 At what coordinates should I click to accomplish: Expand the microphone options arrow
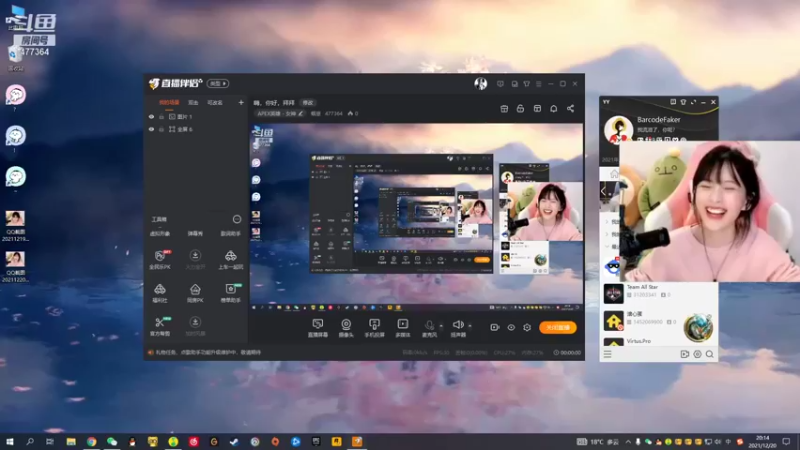tap(441, 326)
